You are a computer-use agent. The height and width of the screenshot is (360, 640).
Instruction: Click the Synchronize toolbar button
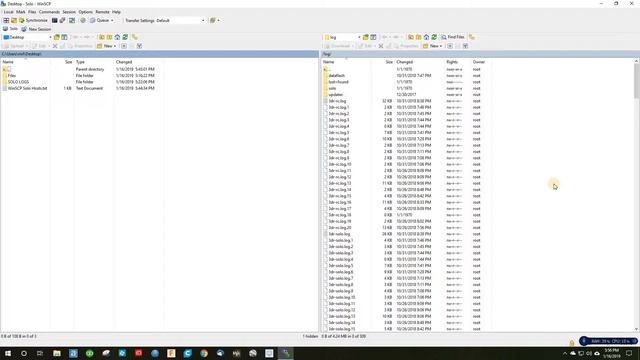[33, 20]
